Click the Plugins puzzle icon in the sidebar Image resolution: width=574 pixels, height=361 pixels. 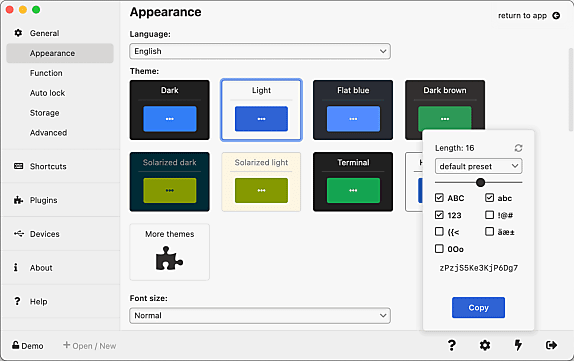[18, 200]
